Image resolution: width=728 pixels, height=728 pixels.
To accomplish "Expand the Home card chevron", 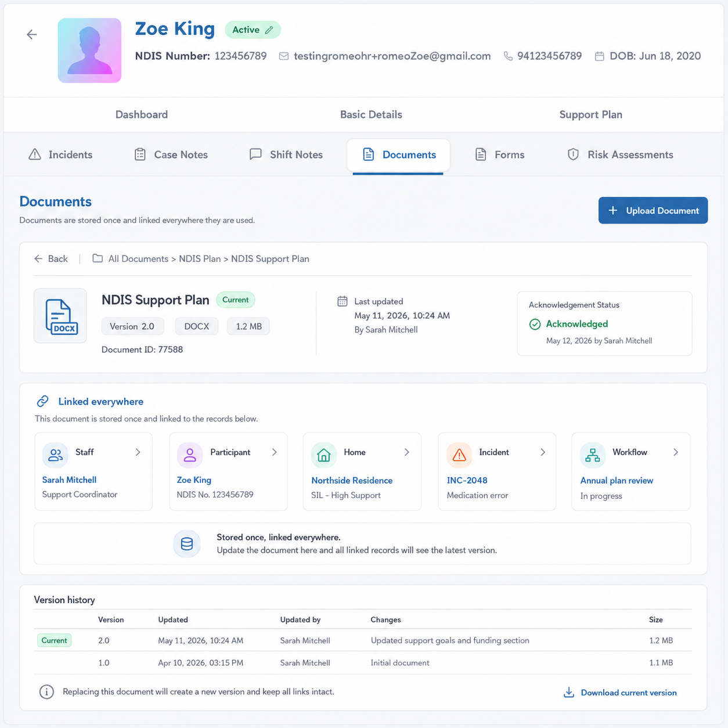I will [x=407, y=452].
